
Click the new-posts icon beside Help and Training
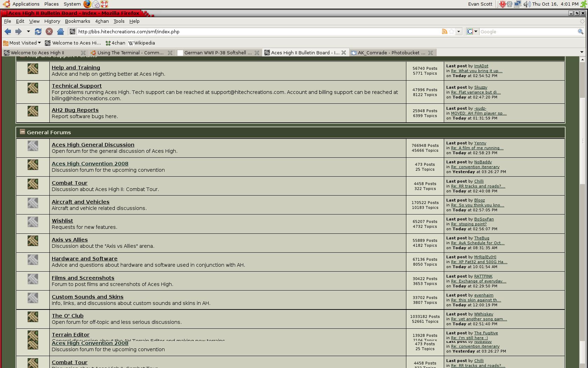pyautogui.click(x=33, y=69)
